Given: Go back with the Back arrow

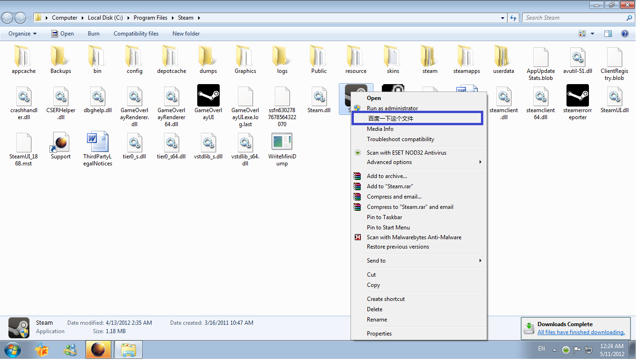Looking at the screenshot, I should pos(8,18).
